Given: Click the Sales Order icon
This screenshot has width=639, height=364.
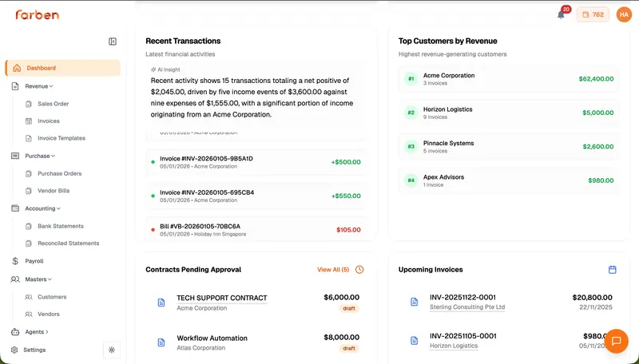Looking at the screenshot, I should (x=29, y=104).
